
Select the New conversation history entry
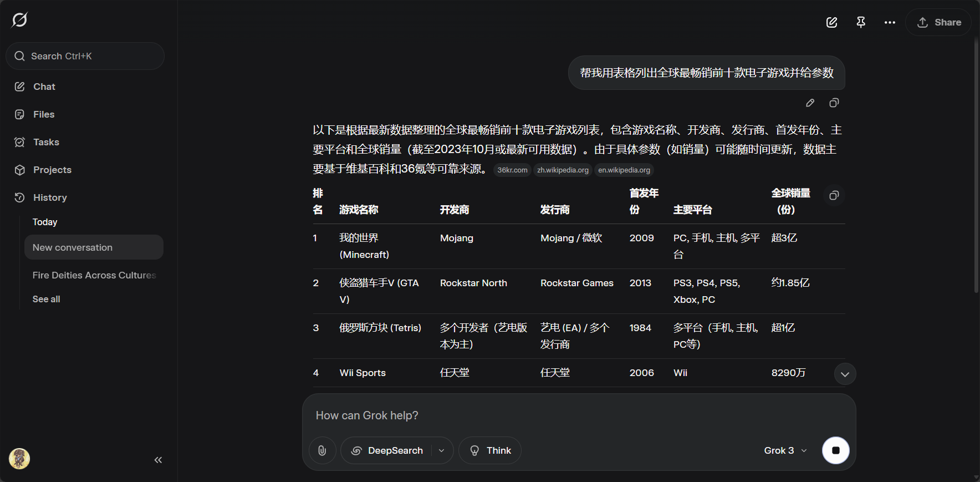pos(94,247)
